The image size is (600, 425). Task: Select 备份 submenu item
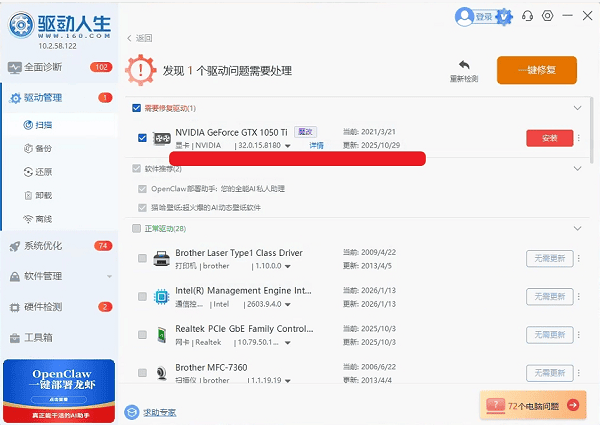pos(59,149)
